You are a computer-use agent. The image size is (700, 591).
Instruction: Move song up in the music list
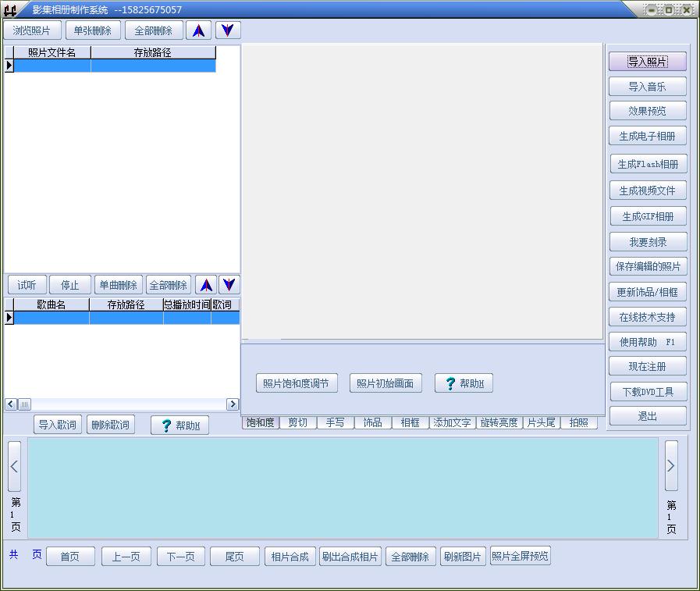click(x=206, y=284)
